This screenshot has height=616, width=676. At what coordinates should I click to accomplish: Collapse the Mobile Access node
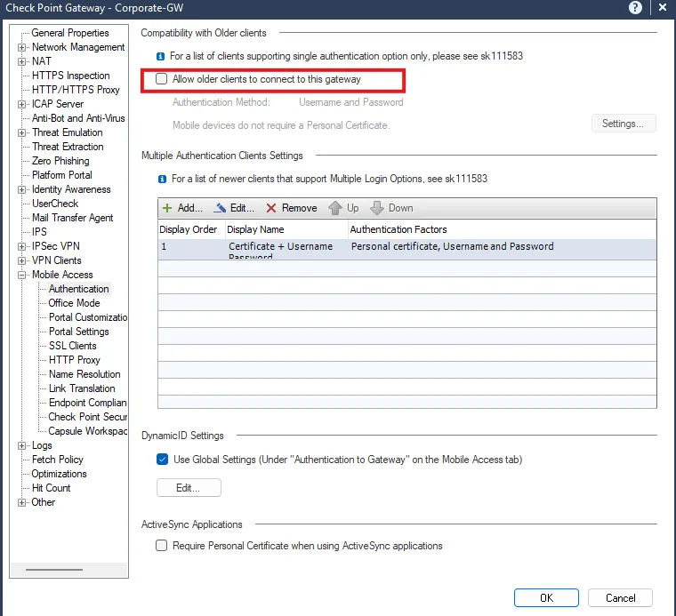click(21, 275)
